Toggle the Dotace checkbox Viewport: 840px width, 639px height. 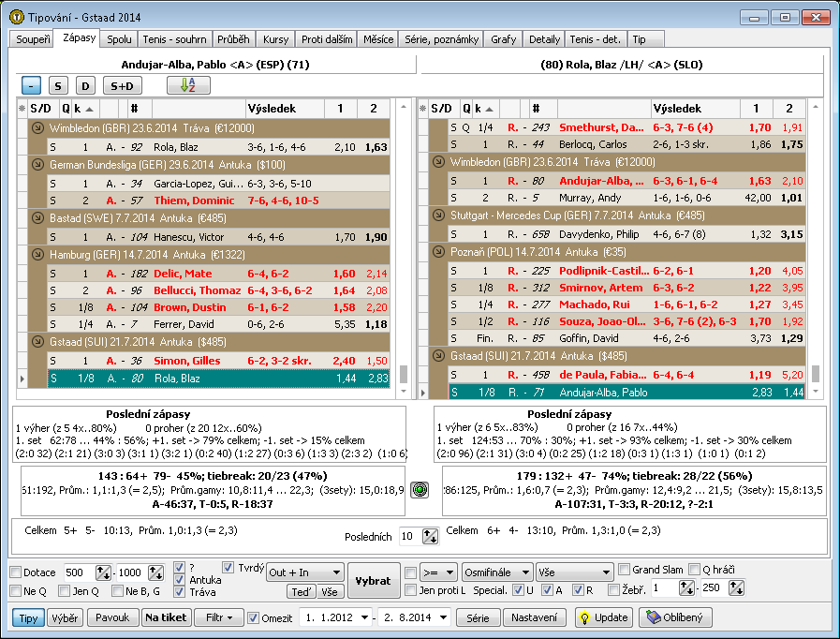click(x=16, y=572)
